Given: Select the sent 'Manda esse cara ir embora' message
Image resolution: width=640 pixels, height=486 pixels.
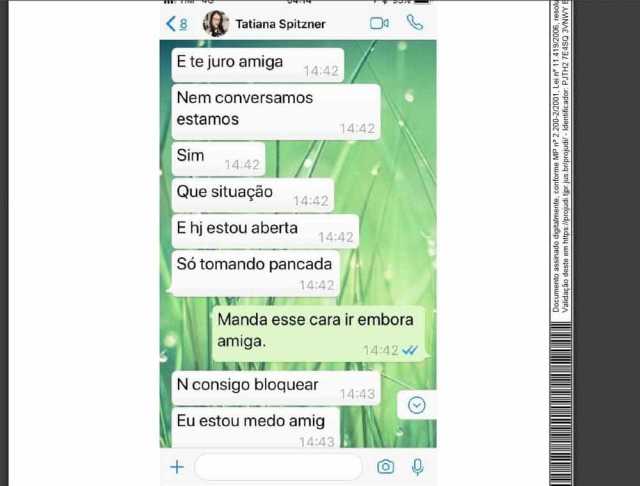Looking at the screenshot, I should [x=319, y=334].
